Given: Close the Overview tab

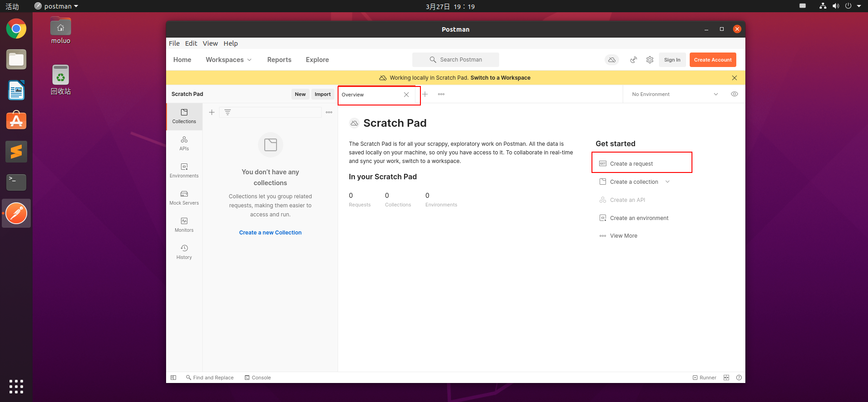Looking at the screenshot, I should pyautogui.click(x=406, y=95).
